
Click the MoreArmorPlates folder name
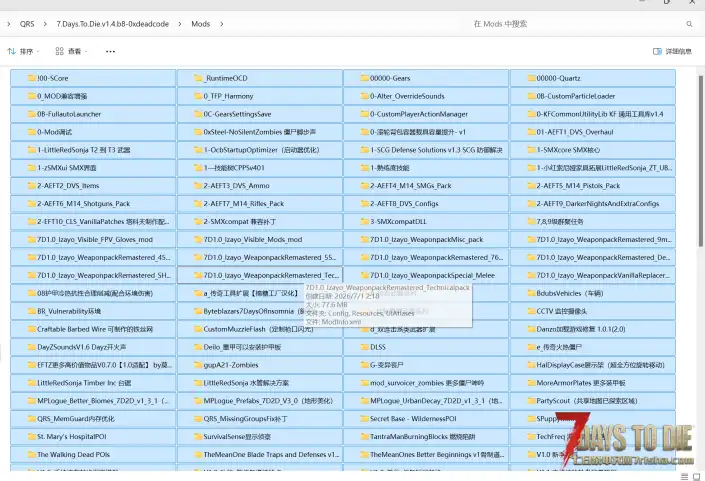pyautogui.click(x=581, y=383)
